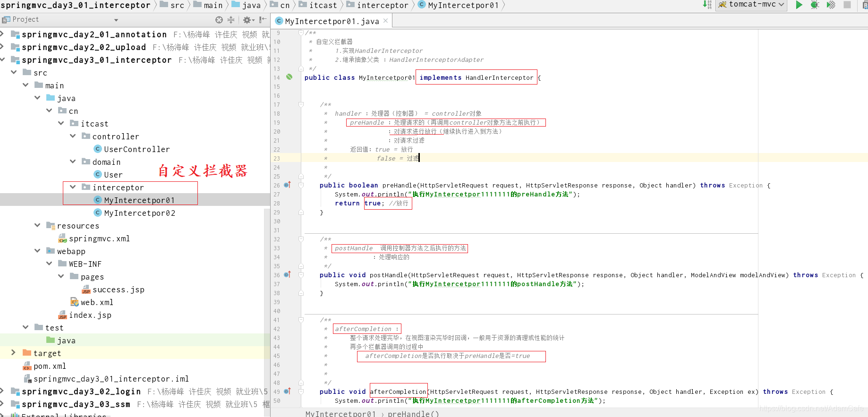
Task: Select springmvc_day2_02_upload module
Action: pos(78,47)
